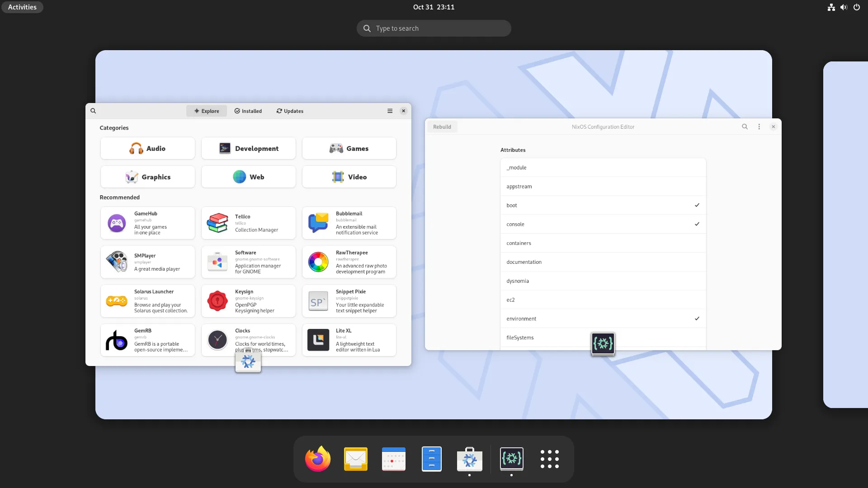This screenshot has width=868, height=488.
Task: Toggle the console attribute checkmark
Action: [x=697, y=224]
